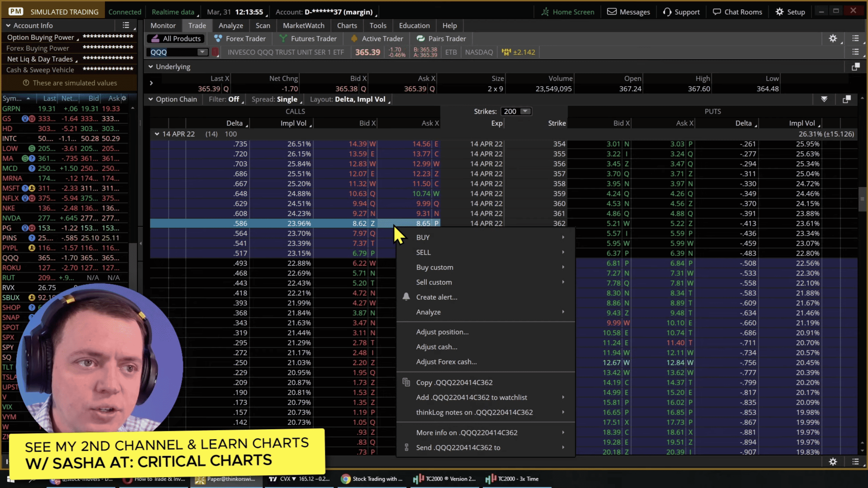Image resolution: width=868 pixels, height=488 pixels.
Task: Click bottom status bar list menu icon
Action: click(x=855, y=461)
